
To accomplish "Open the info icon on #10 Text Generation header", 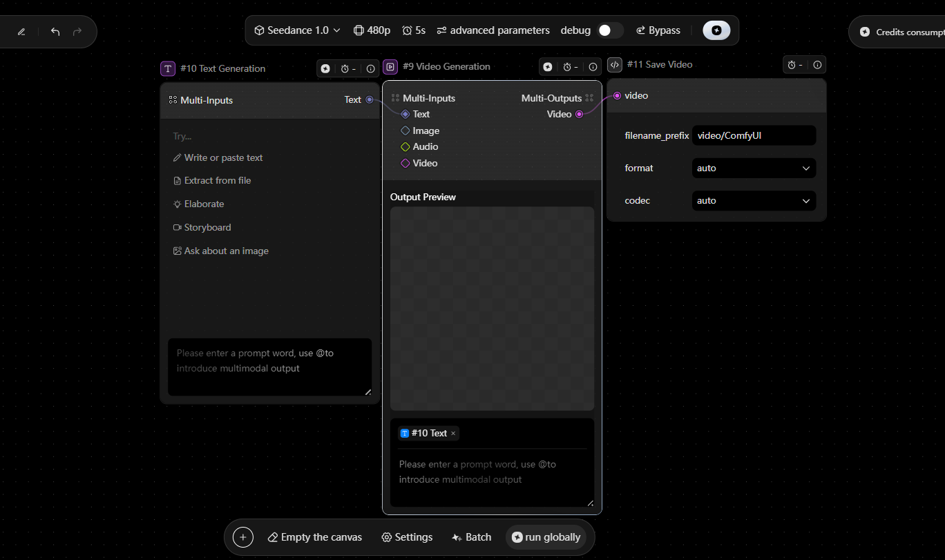I will tap(371, 68).
